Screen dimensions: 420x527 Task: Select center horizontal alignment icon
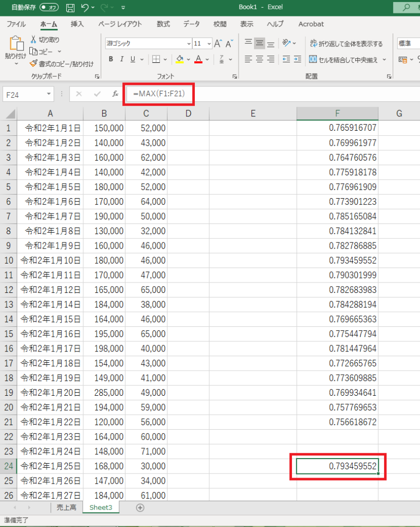click(260, 59)
